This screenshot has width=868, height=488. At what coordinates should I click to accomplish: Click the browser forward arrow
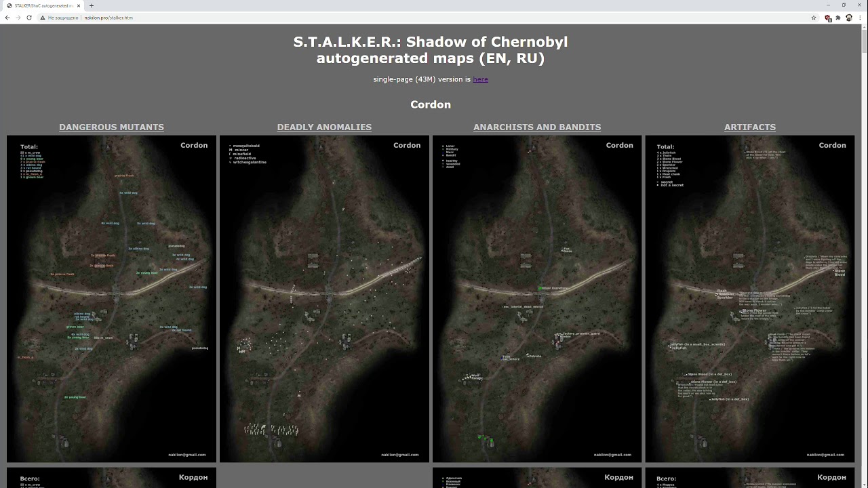pyautogui.click(x=18, y=18)
